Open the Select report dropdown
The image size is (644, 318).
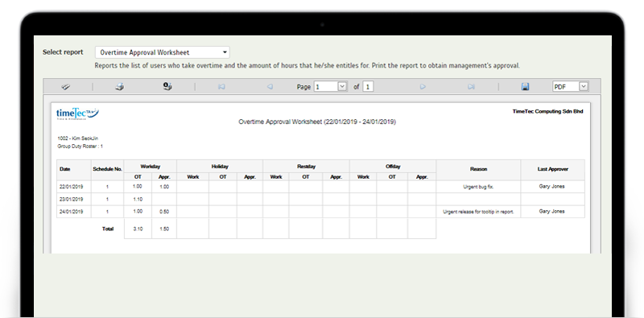coord(163,52)
